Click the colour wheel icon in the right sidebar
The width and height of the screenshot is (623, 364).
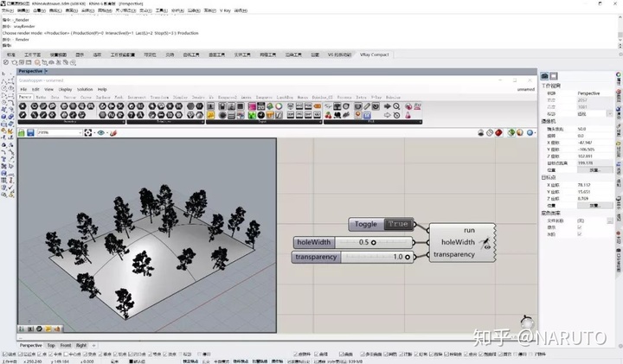coord(619,74)
